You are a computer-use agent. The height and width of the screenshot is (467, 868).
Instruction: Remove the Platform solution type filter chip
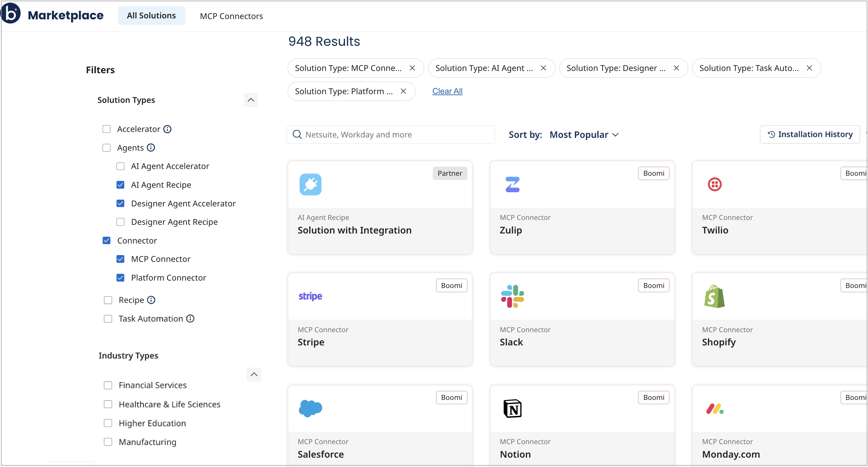coord(403,91)
